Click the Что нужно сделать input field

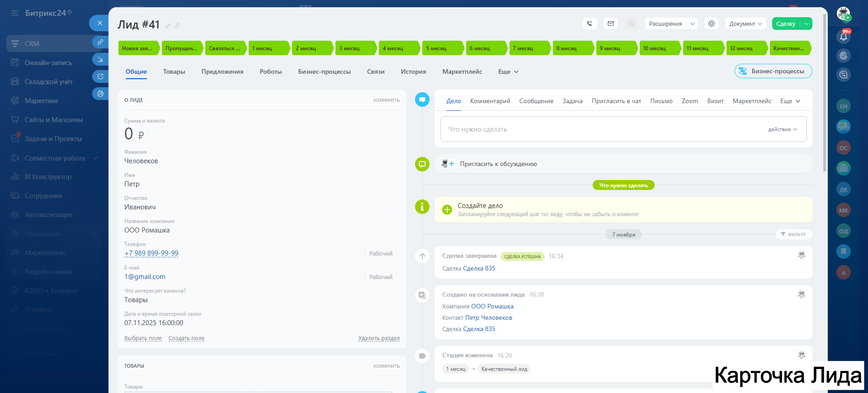(x=588, y=129)
